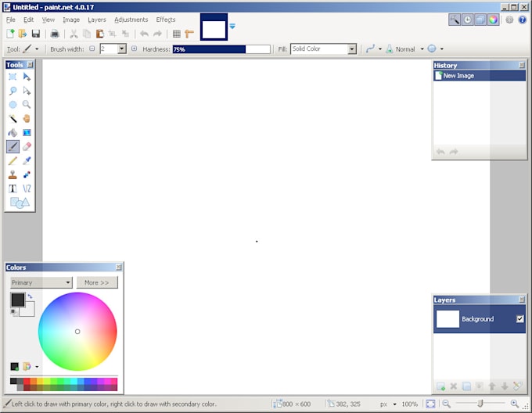Select the Paintbrush tool

click(x=13, y=146)
